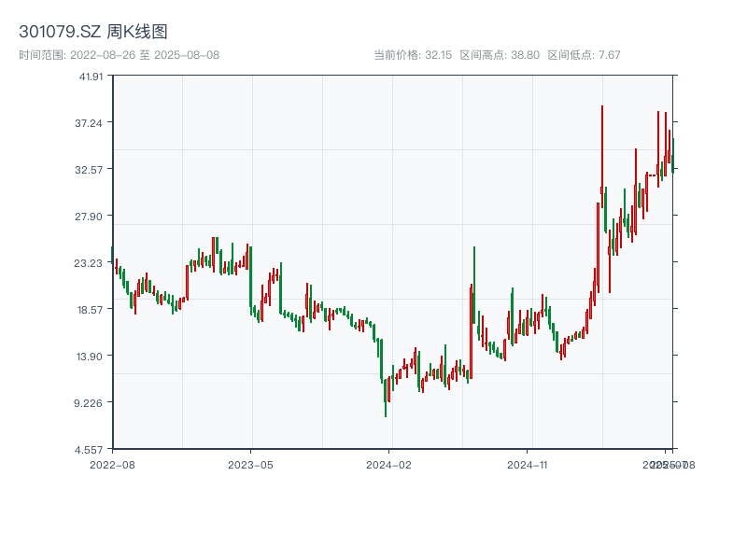
Task: Choose the 2024-11 x-axis date label
Action: pos(528,464)
